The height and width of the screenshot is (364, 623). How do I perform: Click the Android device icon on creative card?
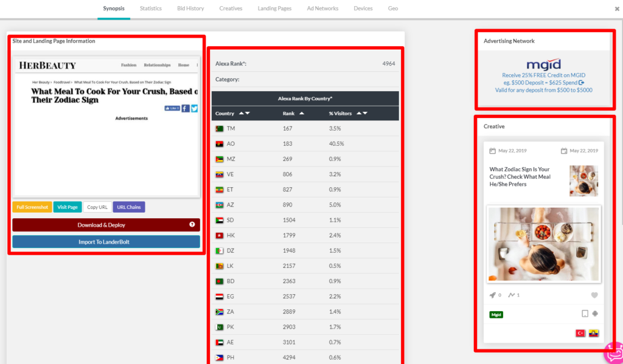pyautogui.click(x=595, y=314)
